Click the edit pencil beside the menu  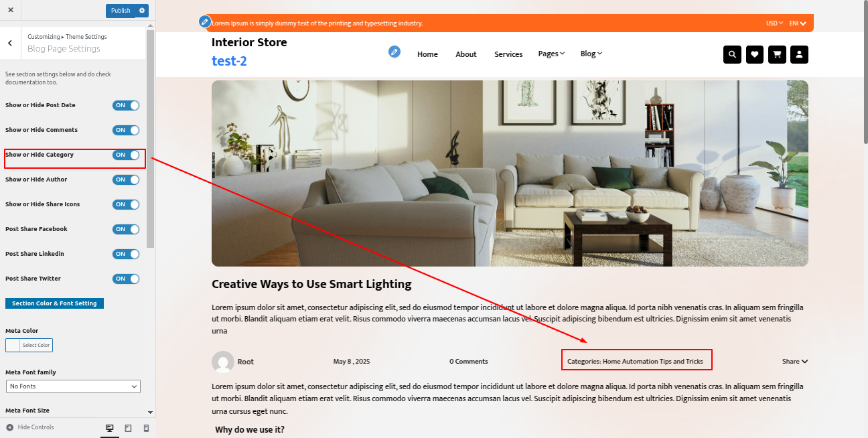click(x=395, y=52)
